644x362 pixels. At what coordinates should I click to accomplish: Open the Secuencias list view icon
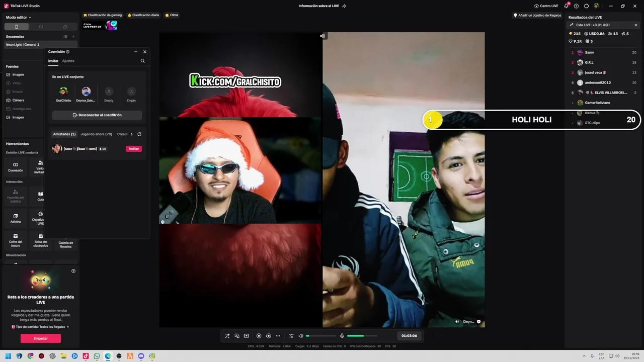tap(65, 37)
